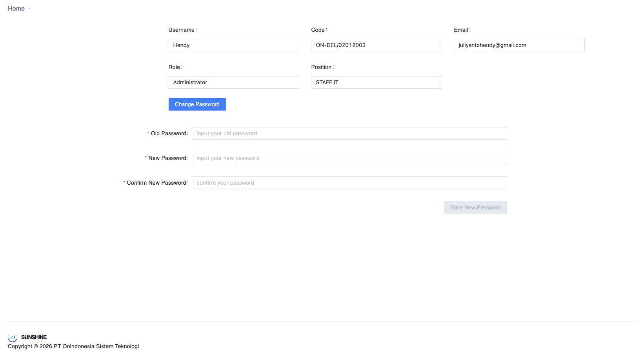Screen dimensions: 644x358
Task: Click the Position label text
Action: click(321, 67)
